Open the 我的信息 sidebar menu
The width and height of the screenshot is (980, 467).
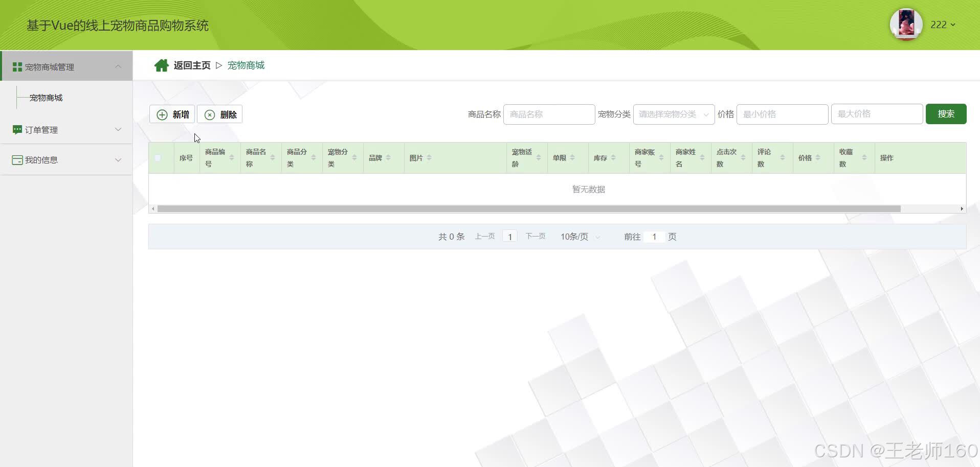click(66, 160)
